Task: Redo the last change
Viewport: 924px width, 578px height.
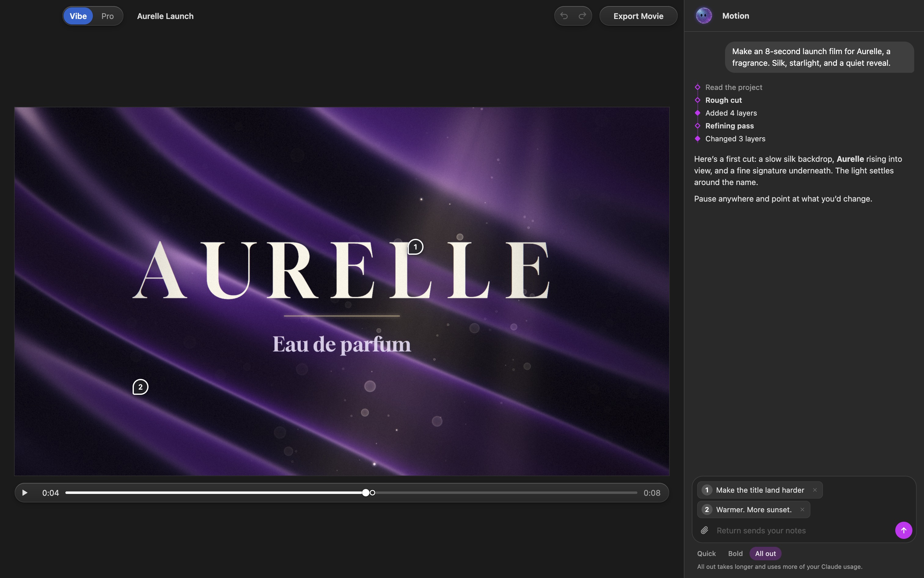Action: coord(582,16)
